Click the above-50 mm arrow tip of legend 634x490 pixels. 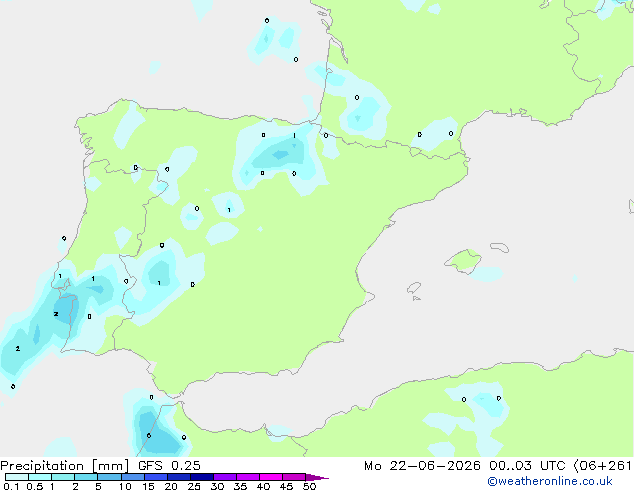tap(317, 477)
